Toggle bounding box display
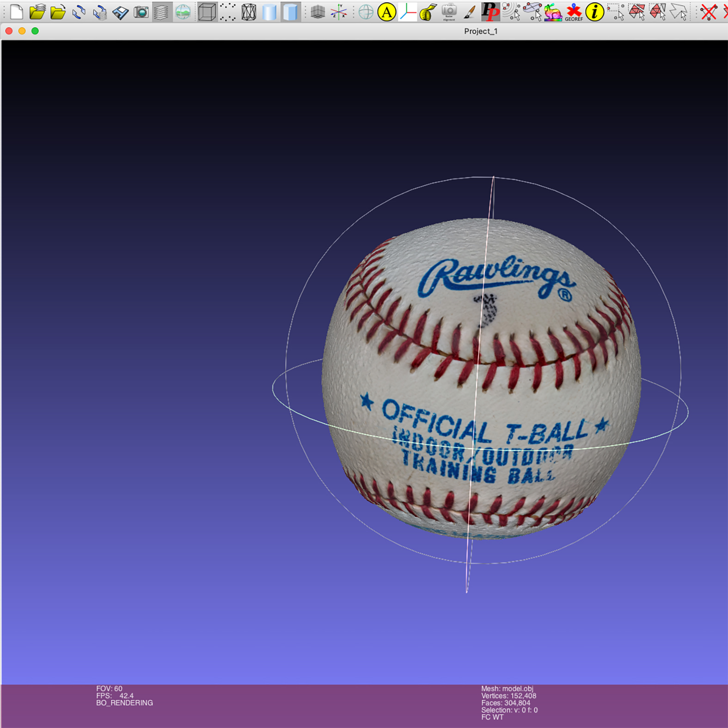Viewport: 728px width, 728px height. [207, 12]
